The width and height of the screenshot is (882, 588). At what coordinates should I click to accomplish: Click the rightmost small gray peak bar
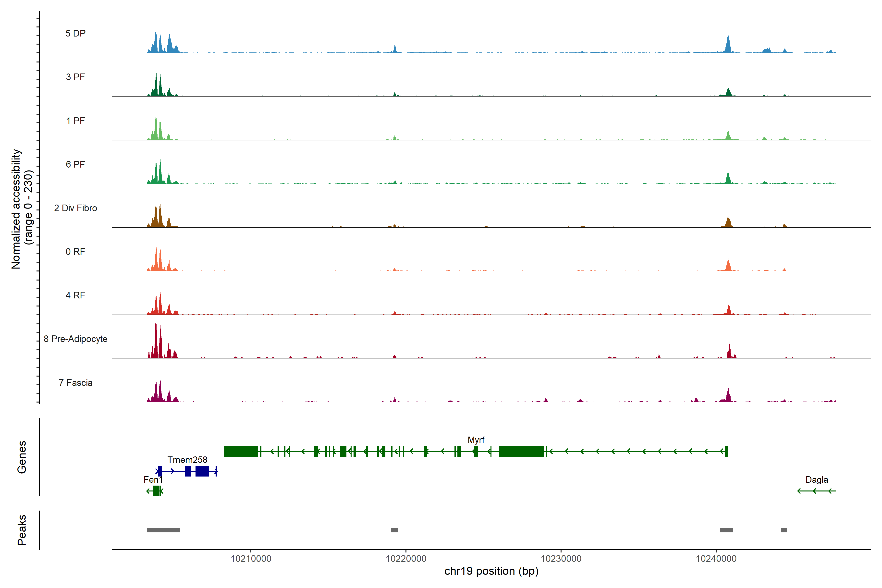pos(783,530)
